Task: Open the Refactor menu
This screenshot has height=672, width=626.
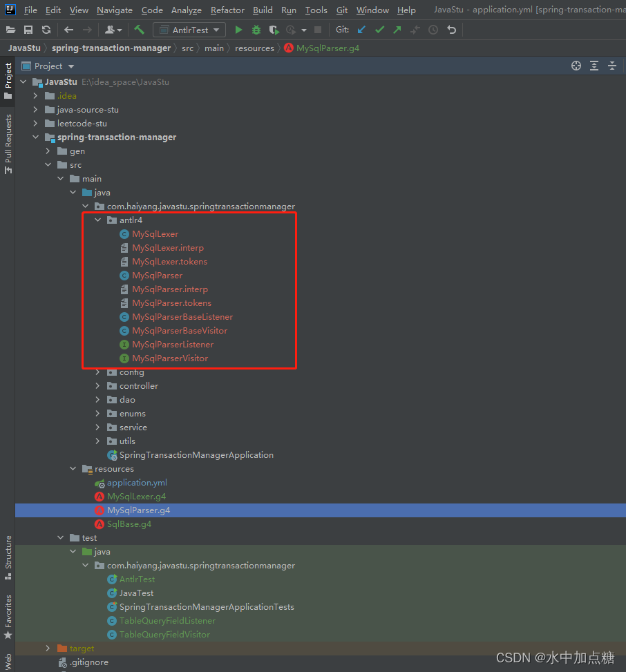Action: pyautogui.click(x=227, y=10)
